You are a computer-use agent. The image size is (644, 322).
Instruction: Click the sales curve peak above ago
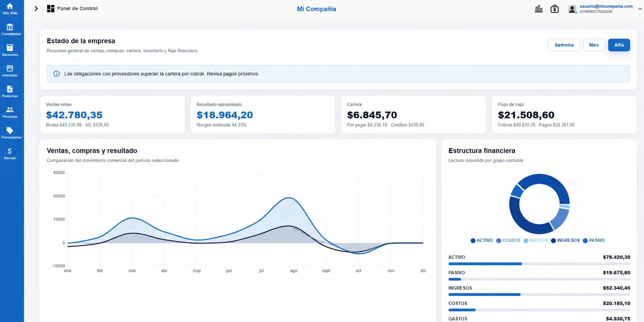289,198
